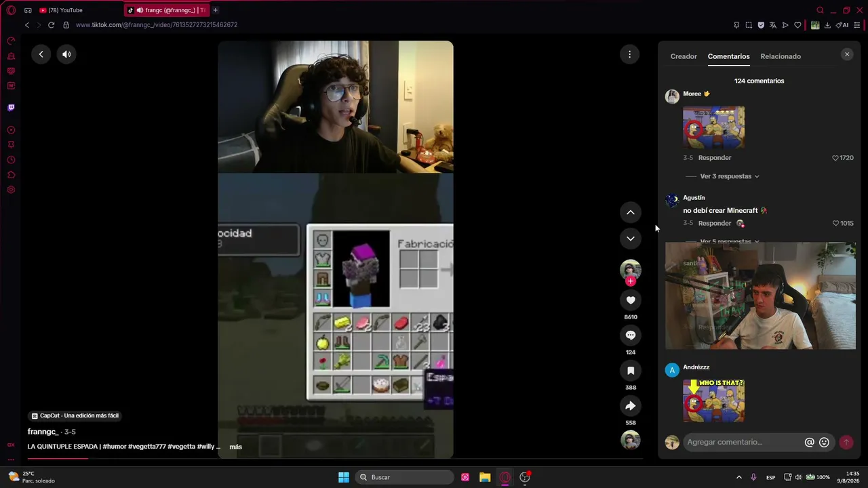Take a snapshot with the capture icon
868x488 pixels.
point(749,25)
